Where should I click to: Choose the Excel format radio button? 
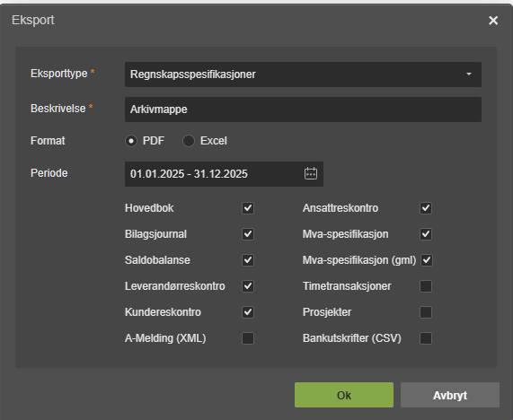click(x=189, y=141)
